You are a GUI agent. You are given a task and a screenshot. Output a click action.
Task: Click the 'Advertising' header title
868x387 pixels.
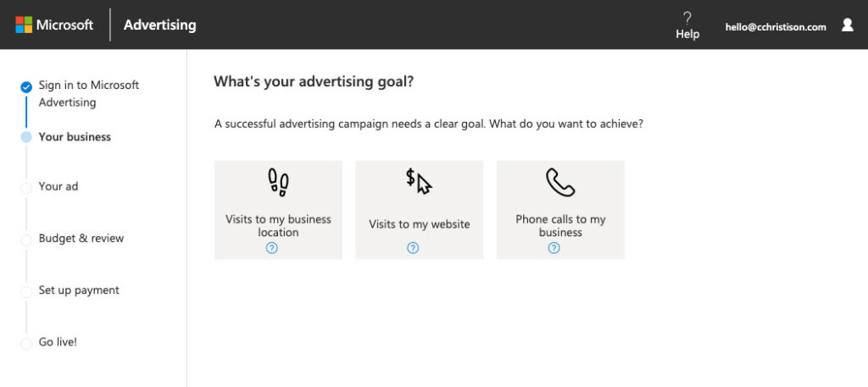159,25
